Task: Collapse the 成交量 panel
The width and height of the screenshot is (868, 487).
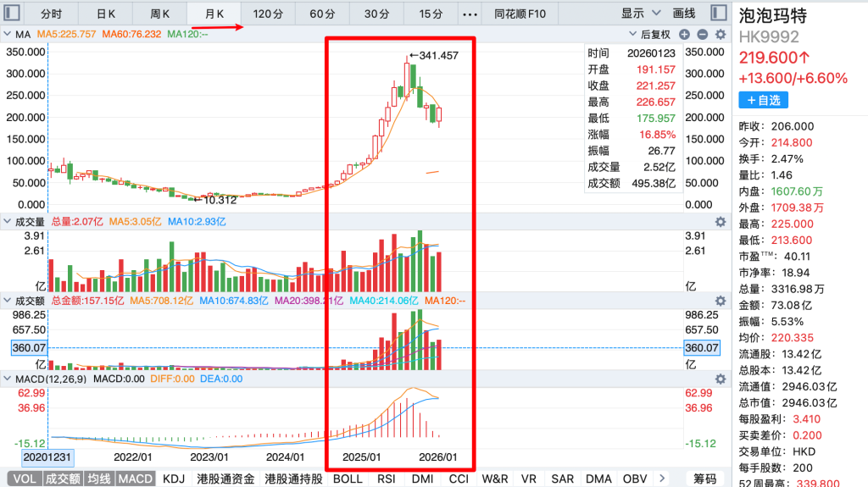Action: (6, 222)
